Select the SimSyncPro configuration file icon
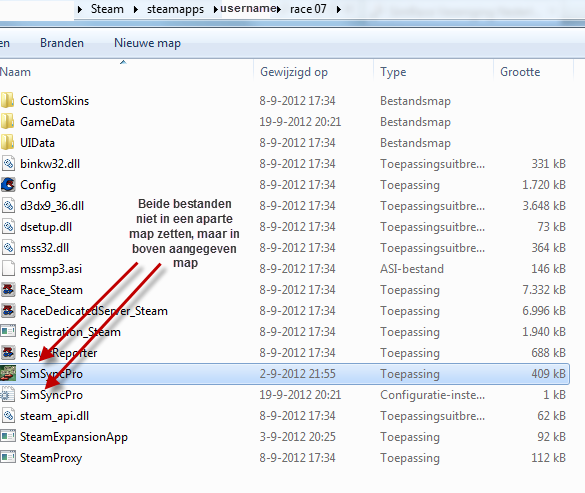 click(x=7, y=394)
